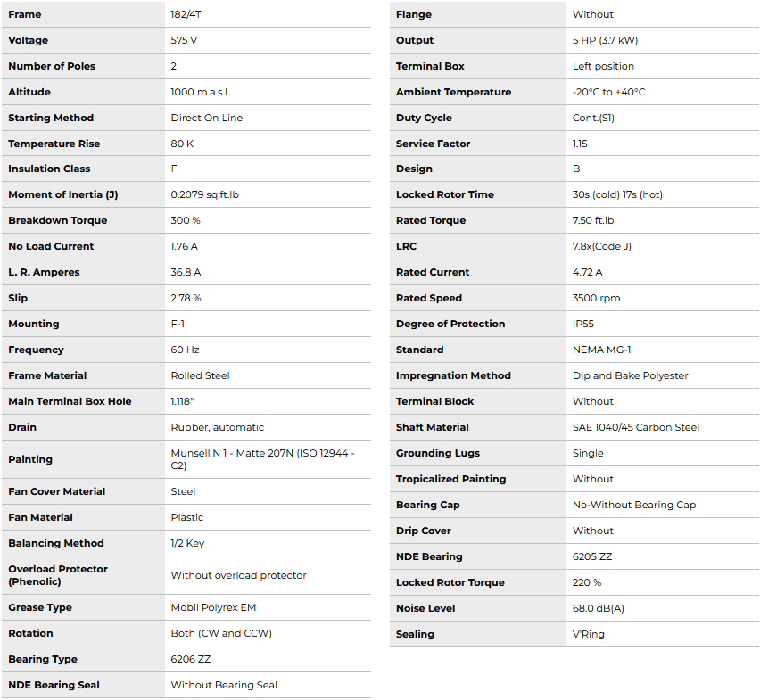The width and height of the screenshot is (760, 700).
Task: Click the Insulation Class label
Action: pos(49,169)
